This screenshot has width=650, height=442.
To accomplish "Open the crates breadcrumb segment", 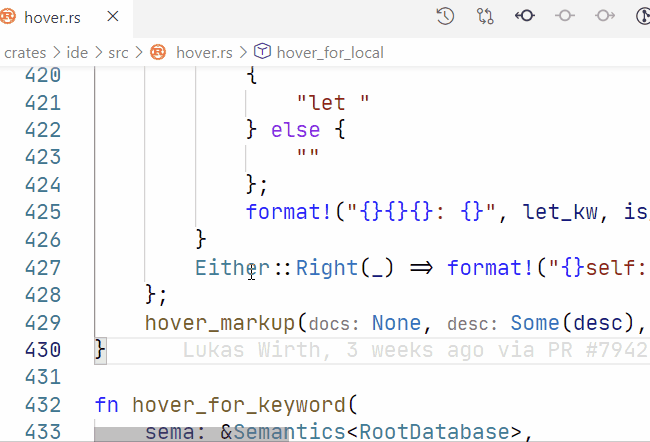I will tap(25, 52).
